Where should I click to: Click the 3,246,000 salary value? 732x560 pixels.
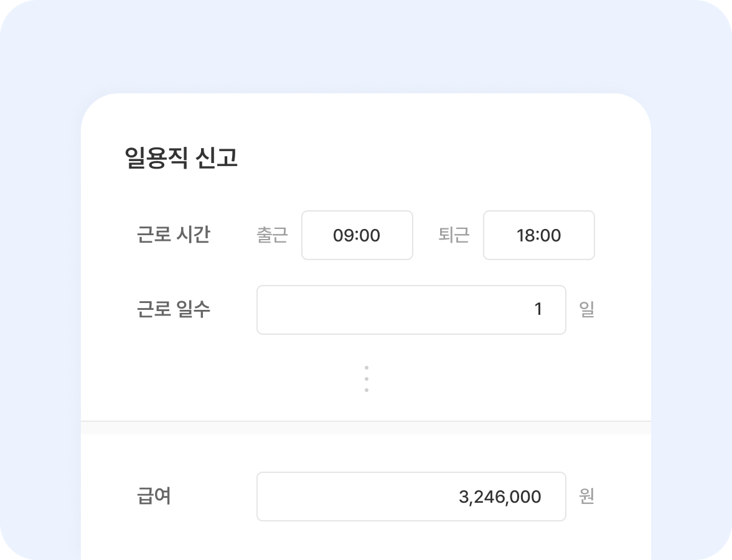tap(499, 497)
